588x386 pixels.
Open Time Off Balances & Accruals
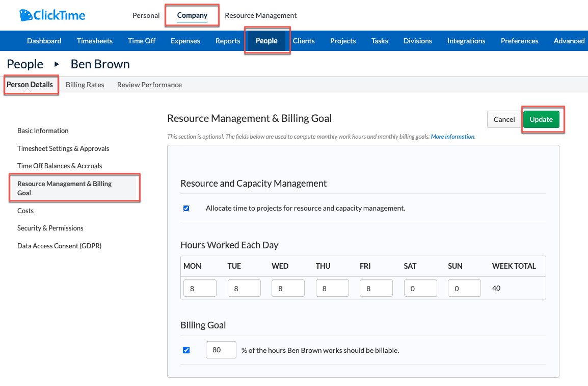click(x=60, y=166)
